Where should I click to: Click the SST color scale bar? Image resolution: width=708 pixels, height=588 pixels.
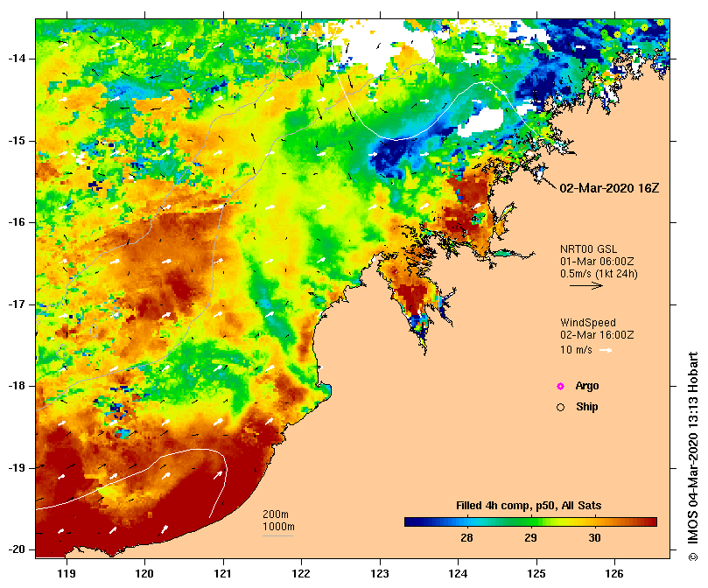pyautogui.click(x=530, y=522)
